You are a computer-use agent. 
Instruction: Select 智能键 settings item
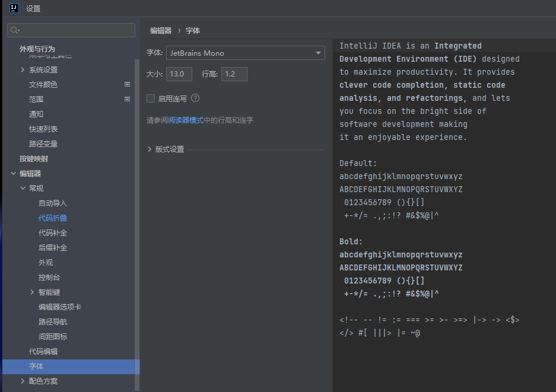pyautogui.click(x=49, y=292)
